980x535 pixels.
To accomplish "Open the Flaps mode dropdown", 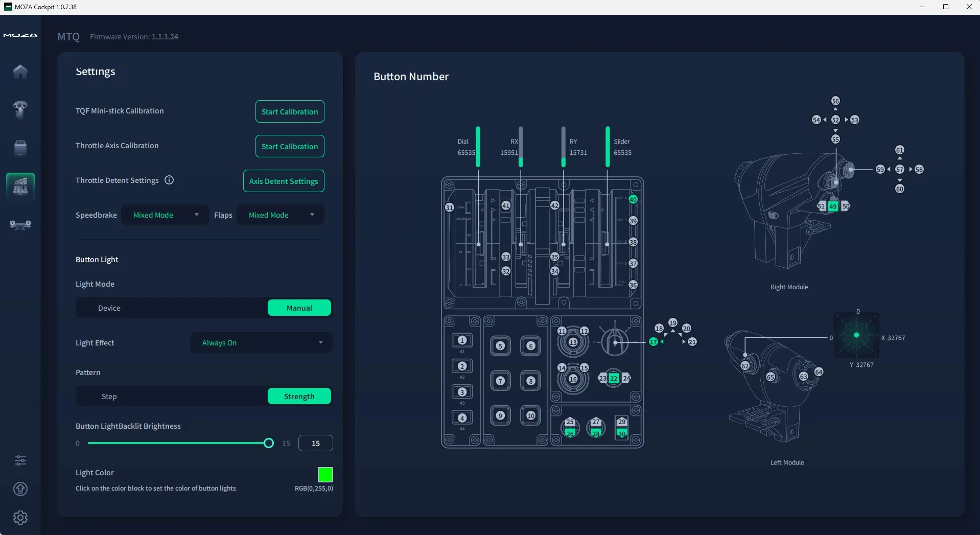I will (x=281, y=215).
